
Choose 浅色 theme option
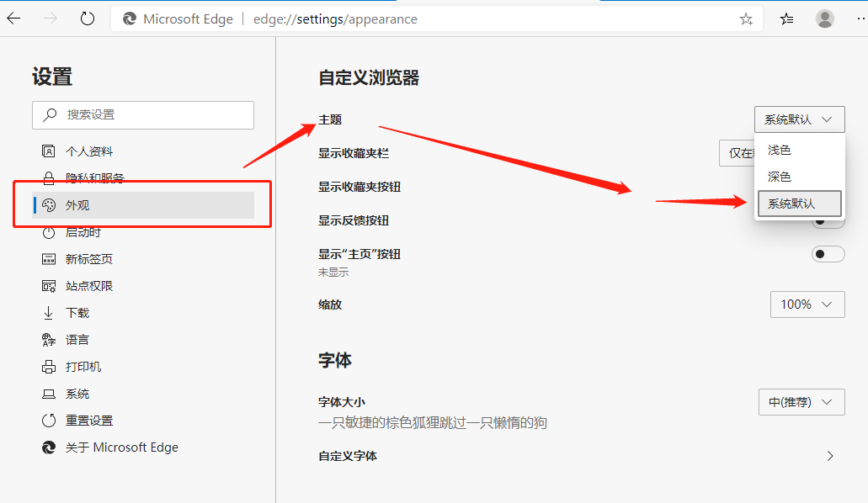pos(799,150)
